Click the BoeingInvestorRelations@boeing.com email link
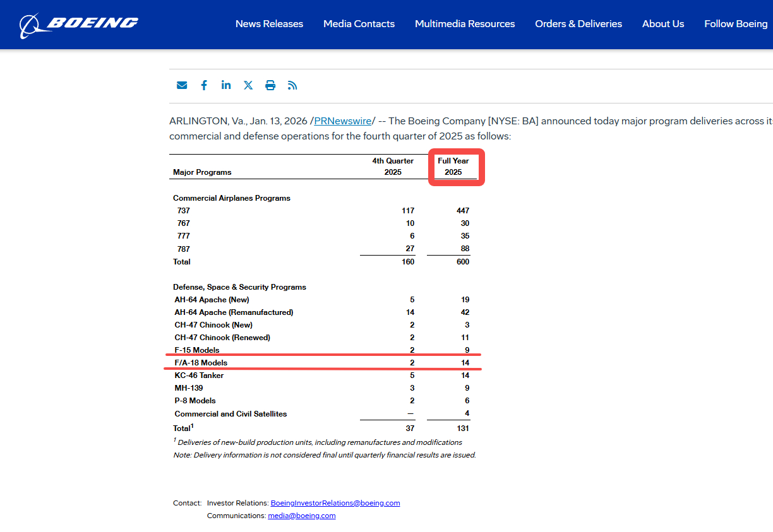 (x=335, y=503)
